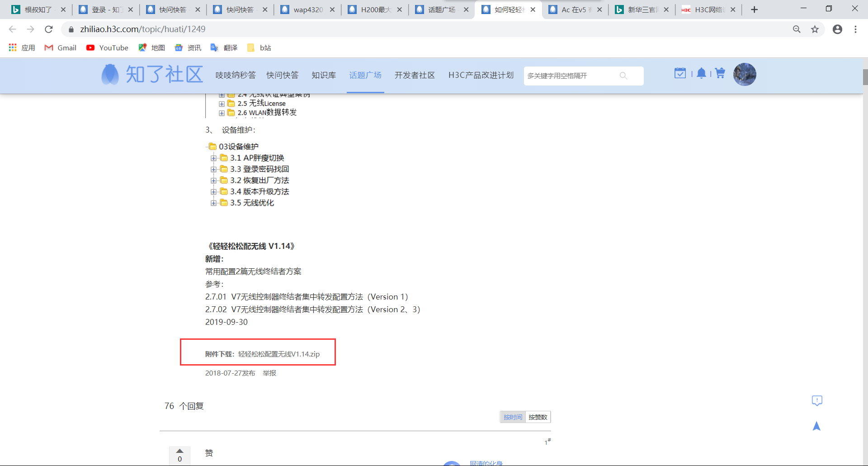Open the 资讯 news bookmark

[x=188, y=48]
